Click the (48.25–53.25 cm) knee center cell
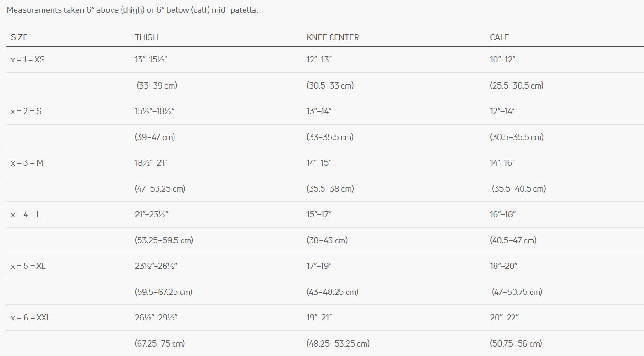 point(338,344)
